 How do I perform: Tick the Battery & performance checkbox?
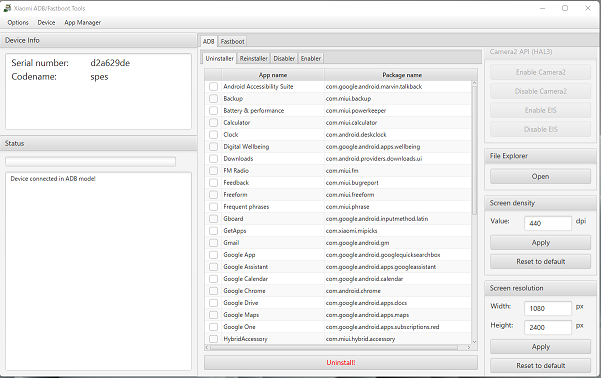click(x=213, y=111)
